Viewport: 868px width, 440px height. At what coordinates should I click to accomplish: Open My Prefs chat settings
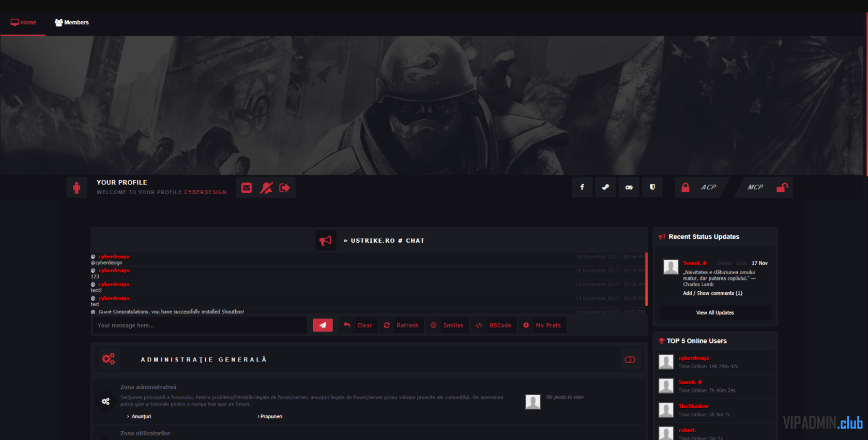[549, 325]
